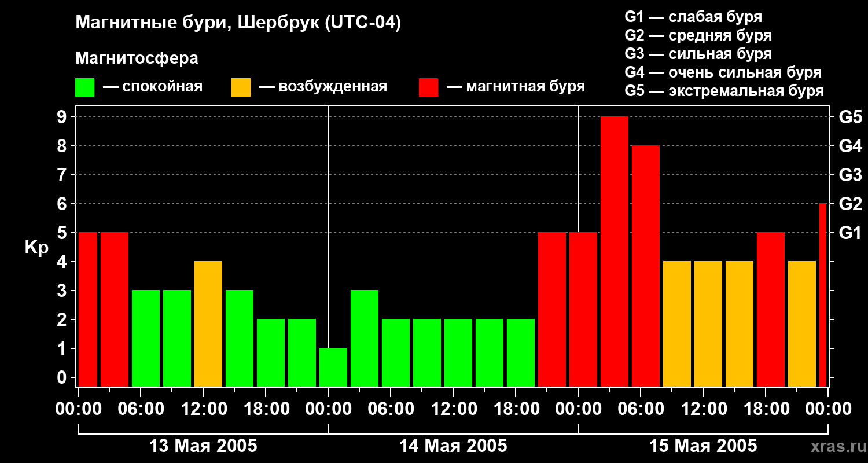This screenshot has width=868, height=463.
Task: Click the '0' label on the Kp axis
Action: click(x=63, y=378)
